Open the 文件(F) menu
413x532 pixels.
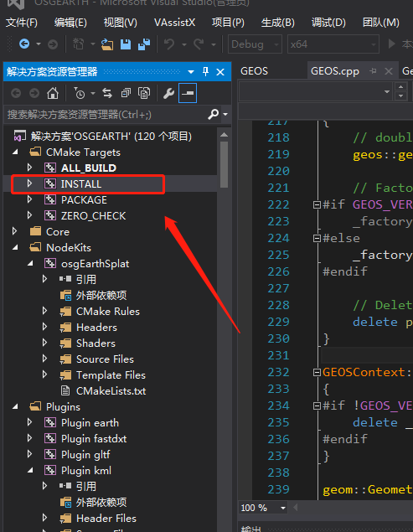coord(22,23)
